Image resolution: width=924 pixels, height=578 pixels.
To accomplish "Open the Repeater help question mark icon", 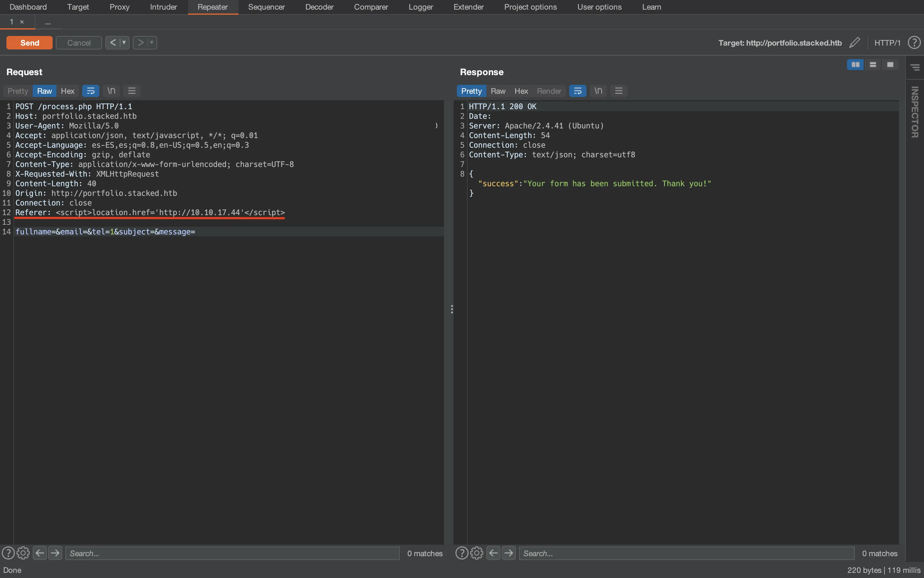I will click(x=914, y=42).
